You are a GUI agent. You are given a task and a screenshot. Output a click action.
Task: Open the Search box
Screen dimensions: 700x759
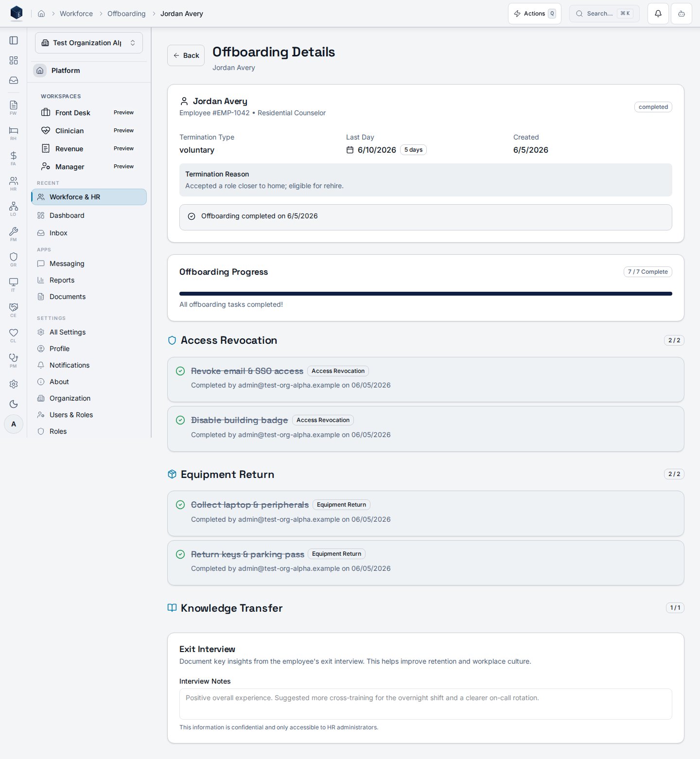coord(604,14)
